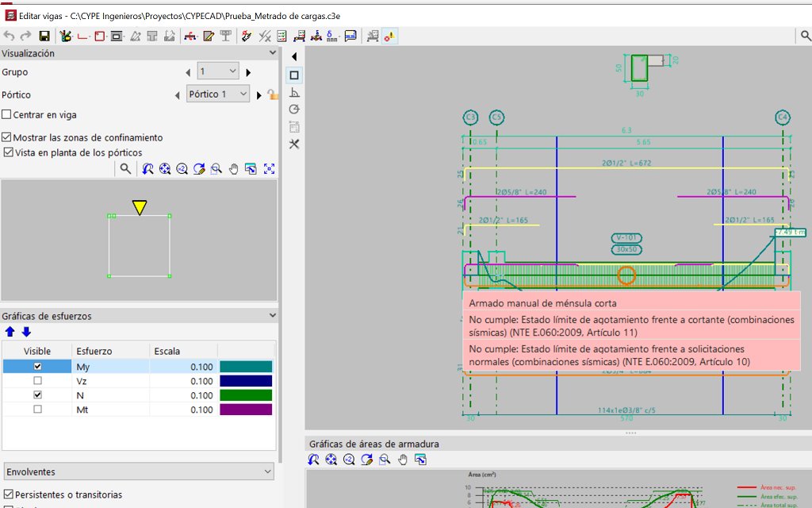Click the gray rectangular frame tool icon

(x=117, y=36)
